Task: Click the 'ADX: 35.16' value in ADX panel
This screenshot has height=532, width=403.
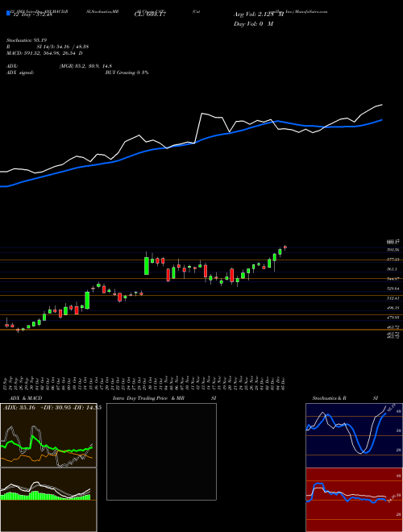Action: [19, 408]
